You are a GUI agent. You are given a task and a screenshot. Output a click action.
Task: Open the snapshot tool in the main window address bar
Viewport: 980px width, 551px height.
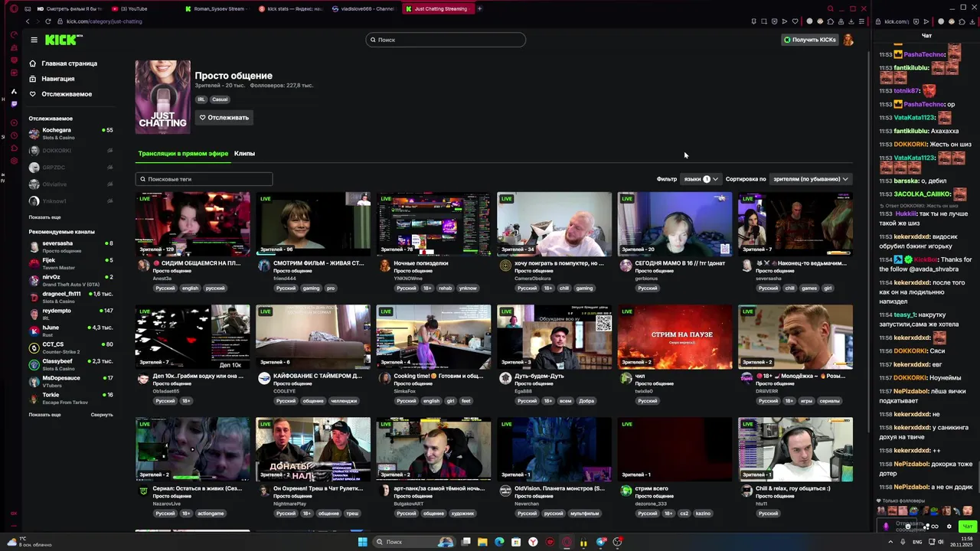[764, 21]
